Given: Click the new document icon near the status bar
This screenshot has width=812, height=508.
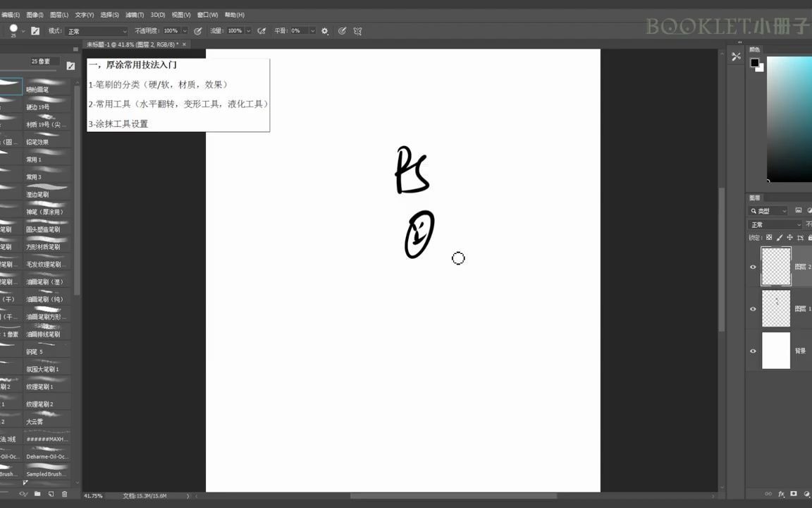Looking at the screenshot, I should 51,494.
